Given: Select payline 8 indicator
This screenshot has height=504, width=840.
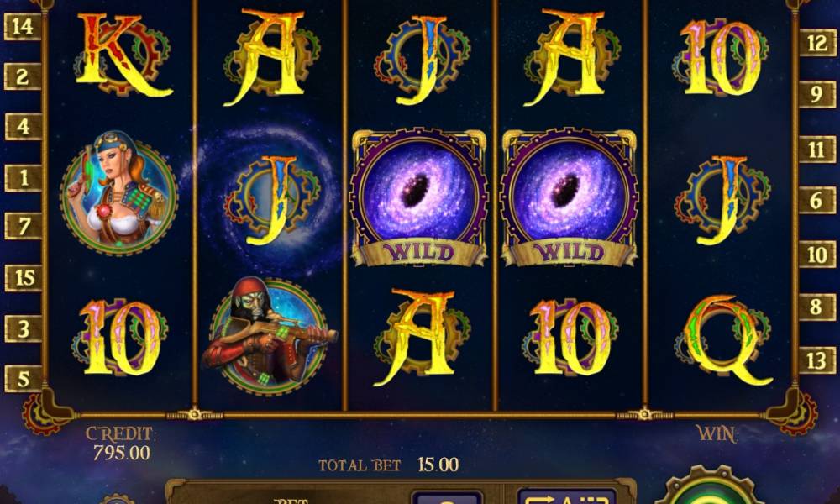Looking at the screenshot, I should (x=817, y=307).
